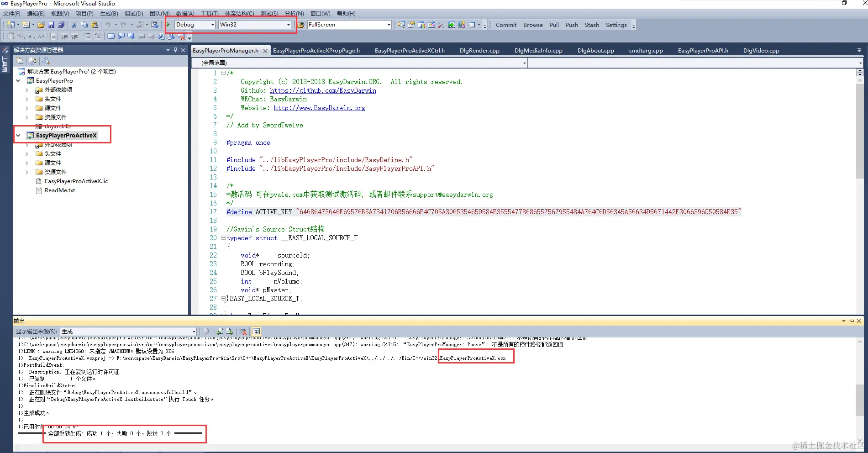868x453 pixels.
Task: Open the 帮助(H) help menu
Action: coord(346,14)
